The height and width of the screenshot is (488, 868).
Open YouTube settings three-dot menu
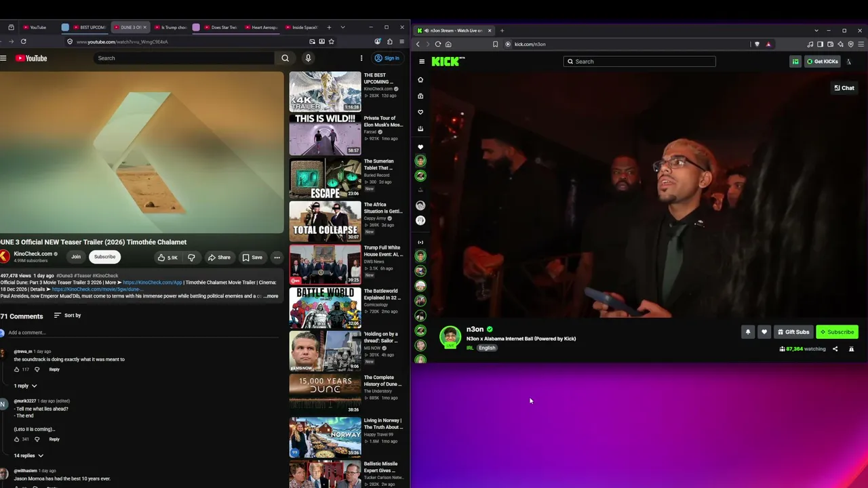[x=361, y=58]
